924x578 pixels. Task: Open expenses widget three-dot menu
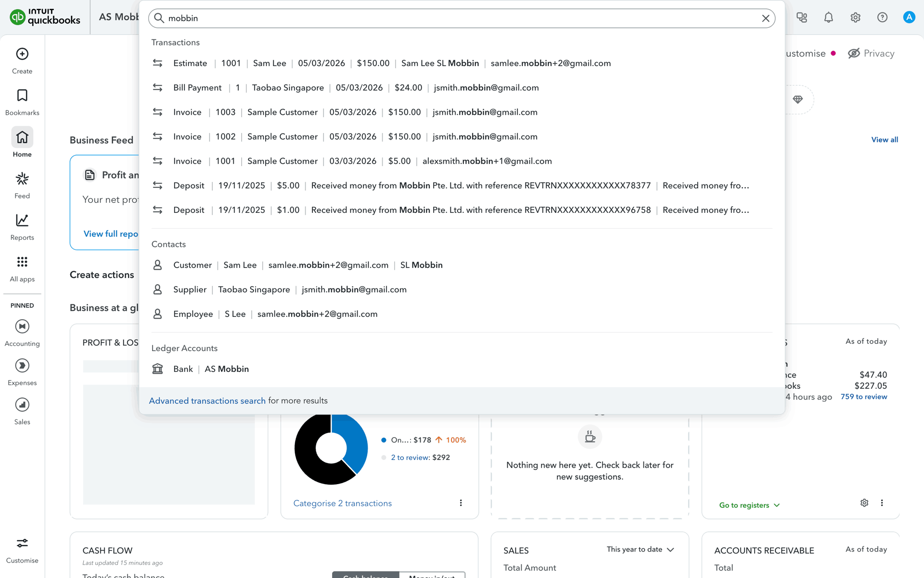tap(461, 503)
